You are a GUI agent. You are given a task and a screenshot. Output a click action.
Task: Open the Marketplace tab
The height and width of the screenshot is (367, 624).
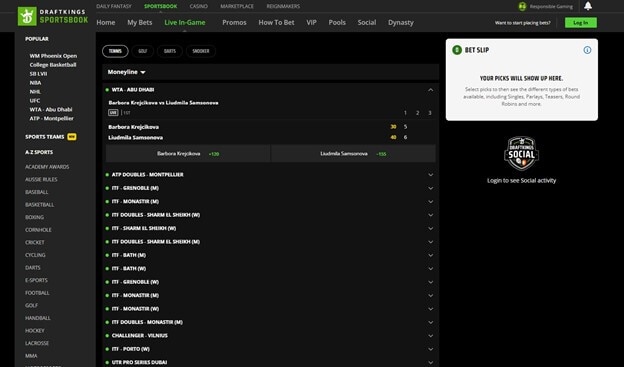point(237,6)
